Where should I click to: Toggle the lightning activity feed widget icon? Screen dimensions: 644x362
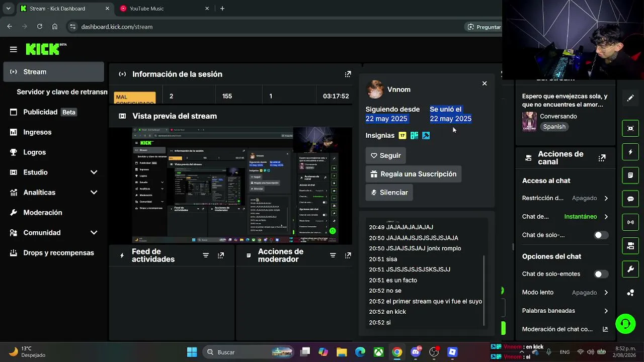coord(630,152)
